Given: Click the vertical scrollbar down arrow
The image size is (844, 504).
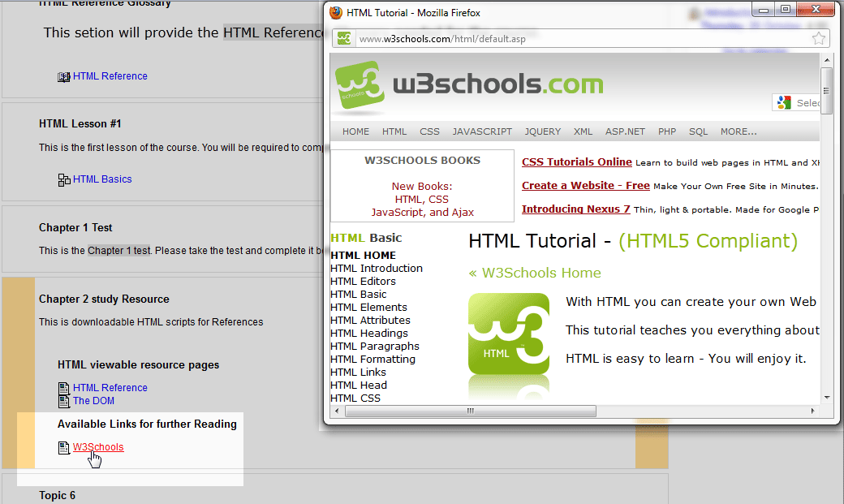Looking at the screenshot, I should [x=827, y=398].
